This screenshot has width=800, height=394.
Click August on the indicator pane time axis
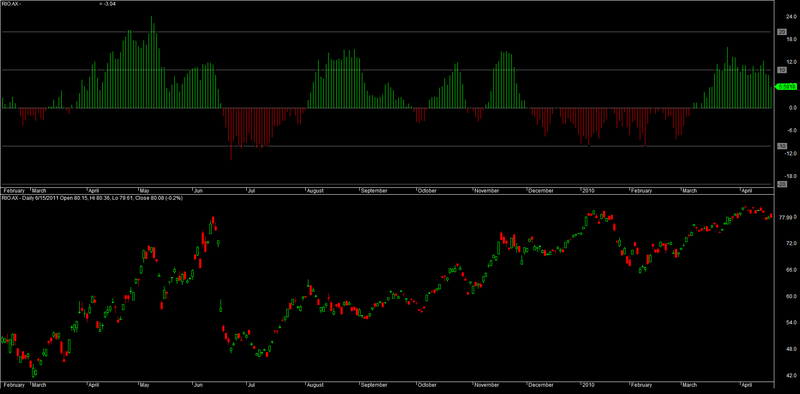[316, 190]
